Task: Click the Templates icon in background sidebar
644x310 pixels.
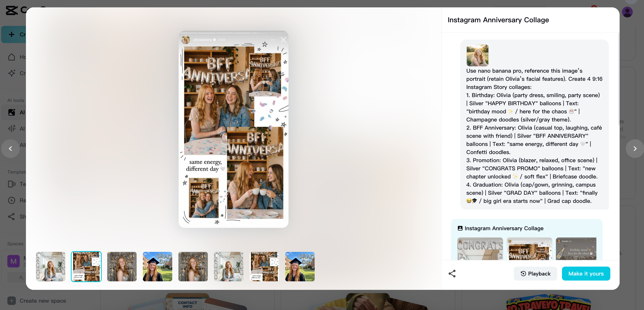Action: pos(11,184)
